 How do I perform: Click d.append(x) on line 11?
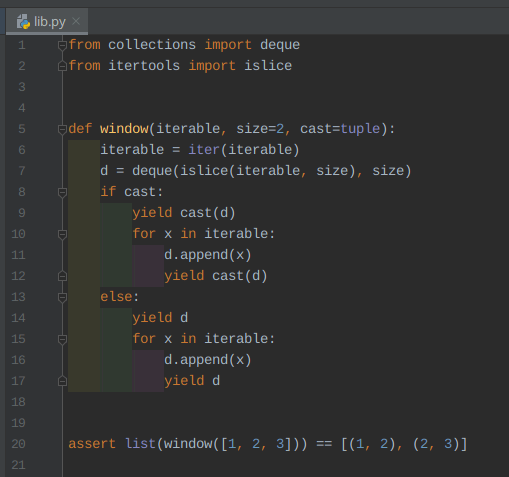coord(208,255)
